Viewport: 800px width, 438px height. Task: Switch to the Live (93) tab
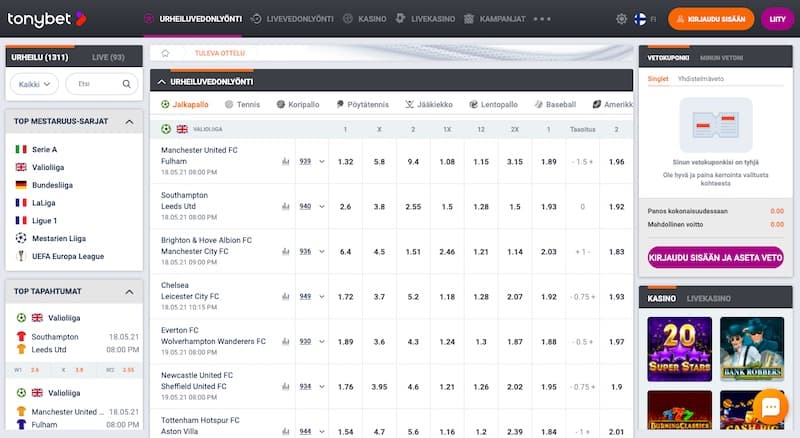108,57
